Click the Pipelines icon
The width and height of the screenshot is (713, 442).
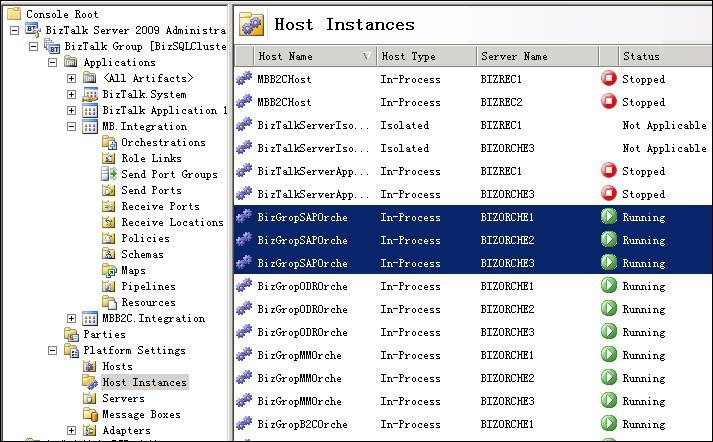pos(109,286)
